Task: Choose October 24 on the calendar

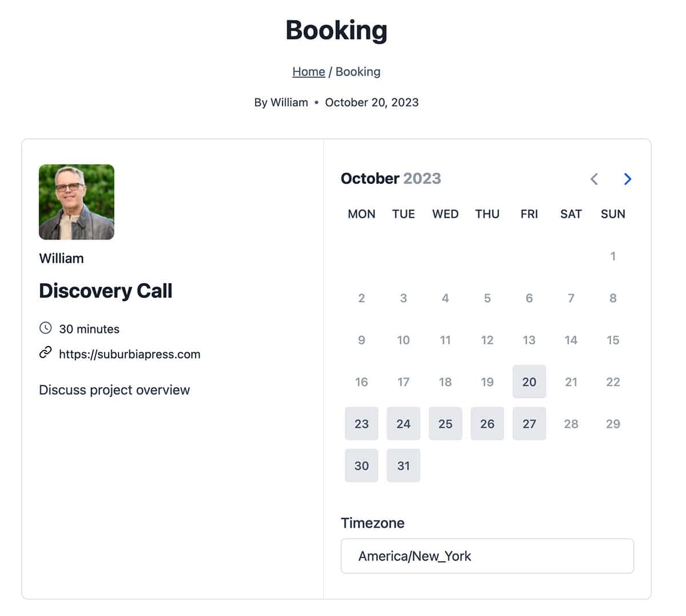Action: [404, 424]
